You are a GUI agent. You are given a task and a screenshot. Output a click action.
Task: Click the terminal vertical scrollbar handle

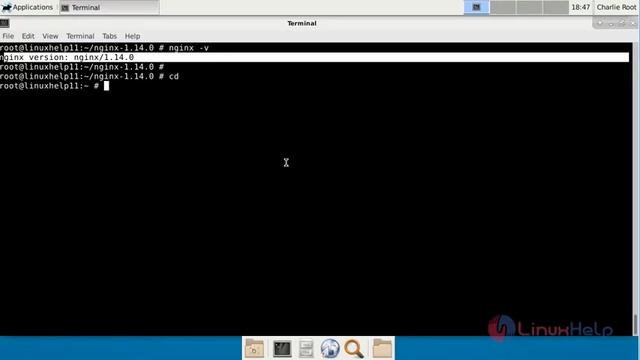(635, 324)
